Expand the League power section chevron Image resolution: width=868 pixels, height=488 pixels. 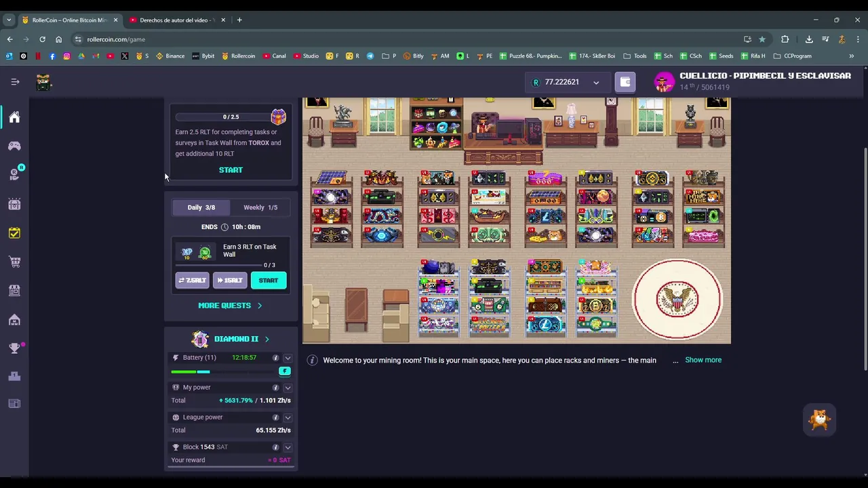(288, 418)
